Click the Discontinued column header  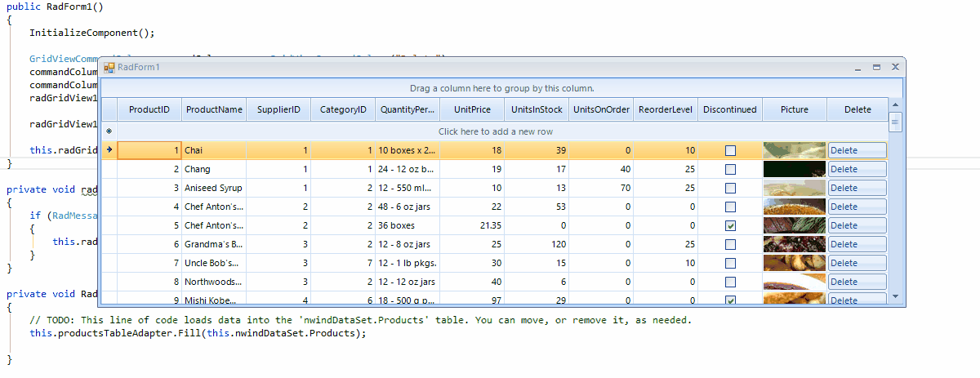730,109
